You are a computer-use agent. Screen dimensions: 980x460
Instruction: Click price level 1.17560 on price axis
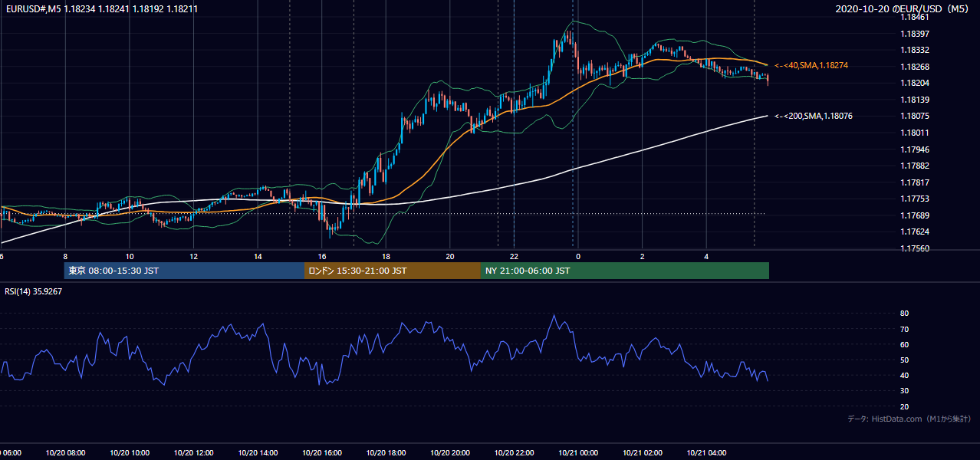[913, 248]
